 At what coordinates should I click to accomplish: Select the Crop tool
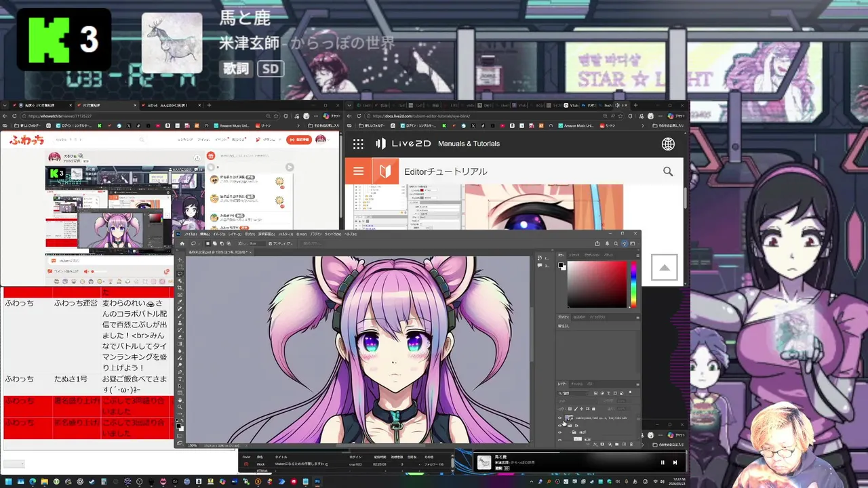(x=180, y=287)
